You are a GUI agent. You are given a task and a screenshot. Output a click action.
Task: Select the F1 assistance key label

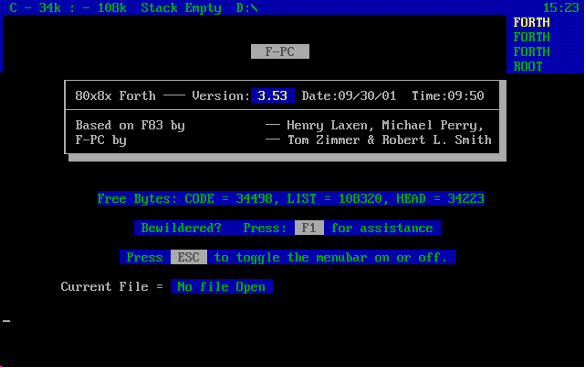309,228
